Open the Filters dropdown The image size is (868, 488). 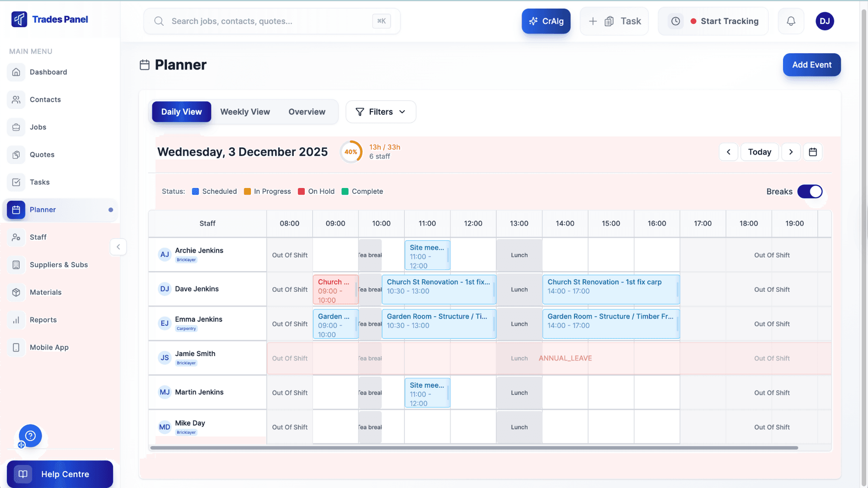[x=380, y=112]
